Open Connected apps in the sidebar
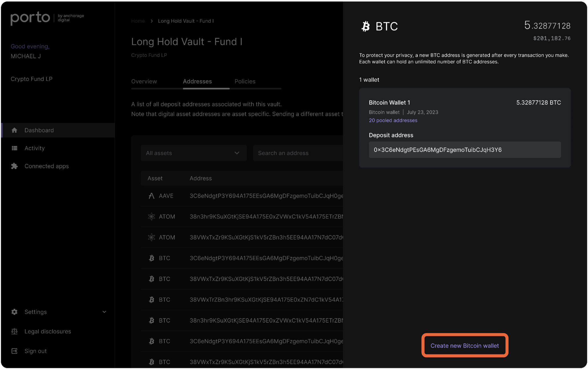Viewport: 588px width, 369px height. (47, 166)
